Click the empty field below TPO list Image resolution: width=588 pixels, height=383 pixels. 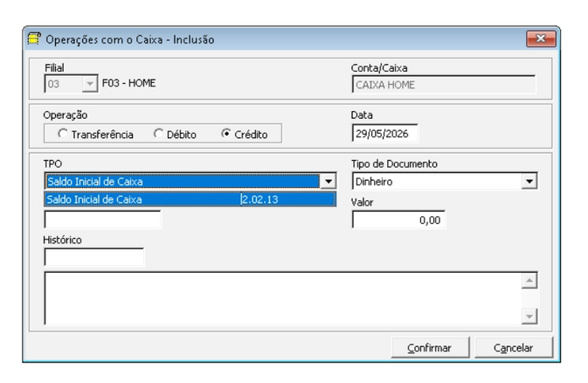tap(102, 219)
